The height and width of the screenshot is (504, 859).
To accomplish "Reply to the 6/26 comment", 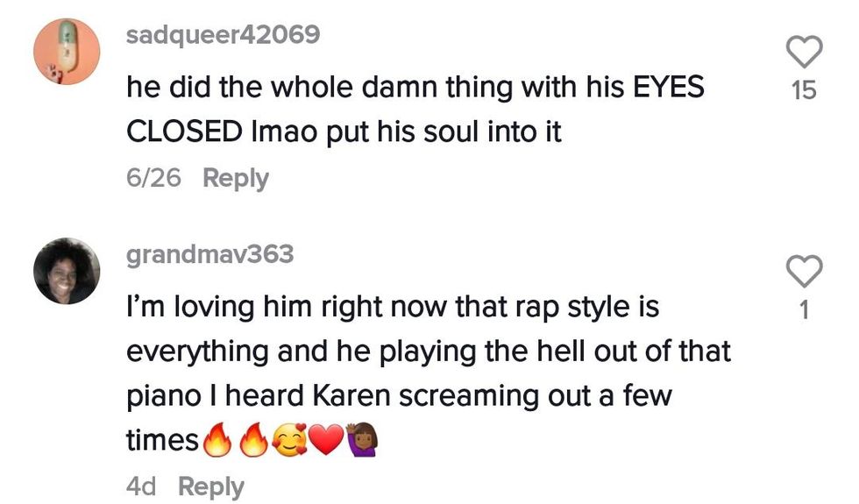I will pos(235,178).
